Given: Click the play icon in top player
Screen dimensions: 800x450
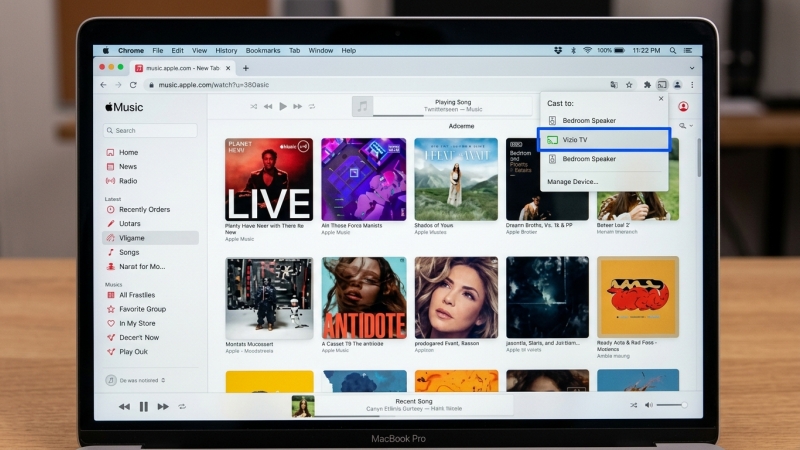Looking at the screenshot, I should click(283, 106).
